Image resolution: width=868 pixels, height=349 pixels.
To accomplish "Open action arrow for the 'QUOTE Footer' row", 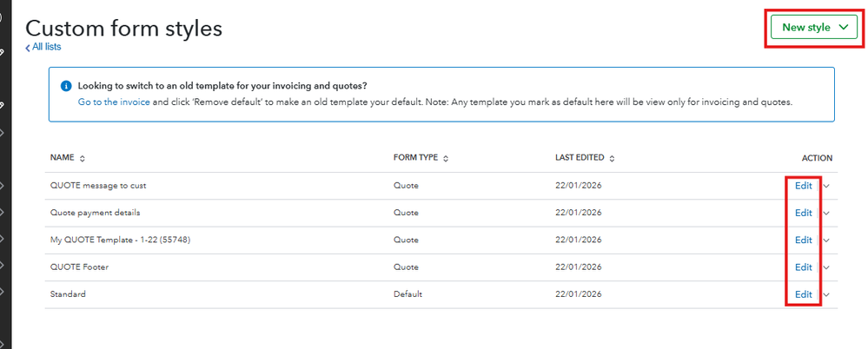I will [x=826, y=267].
